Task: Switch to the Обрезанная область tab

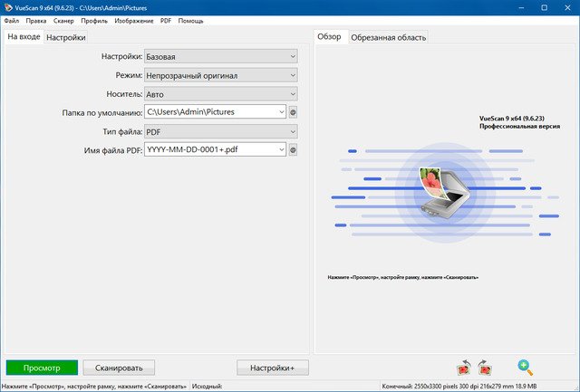Action: 389,37
